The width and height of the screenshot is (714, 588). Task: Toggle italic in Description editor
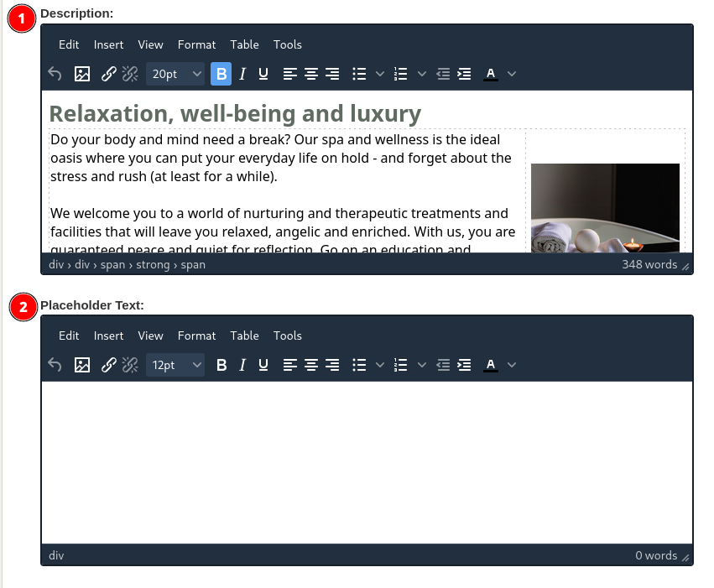tap(242, 74)
